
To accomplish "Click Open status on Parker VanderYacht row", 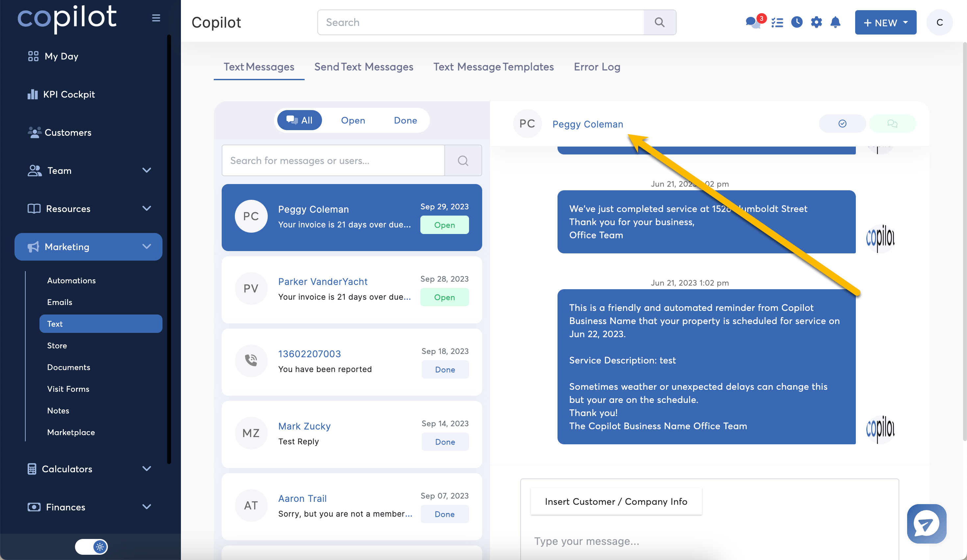I will [444, 297].
